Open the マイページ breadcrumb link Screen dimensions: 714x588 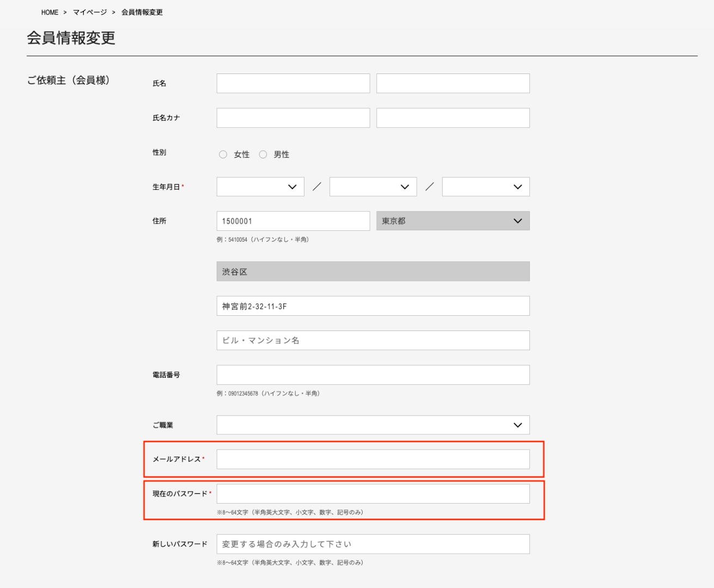(90, 13)
